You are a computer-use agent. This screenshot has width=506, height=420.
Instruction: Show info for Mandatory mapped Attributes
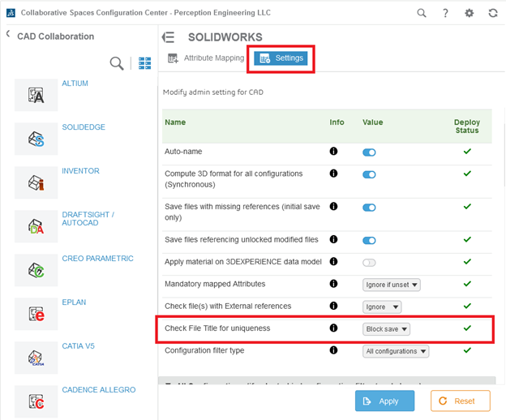[x=333, y=284]
